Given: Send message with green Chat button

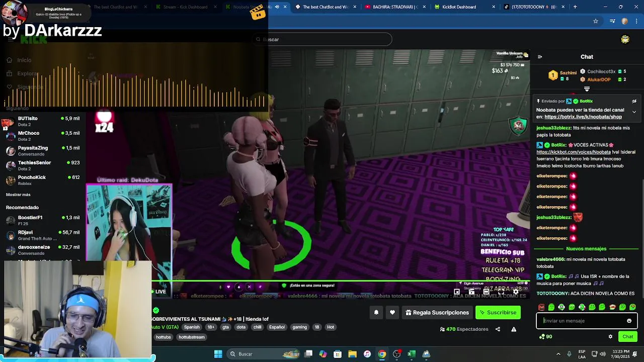Looking at the screenshot, I should 627,337.
